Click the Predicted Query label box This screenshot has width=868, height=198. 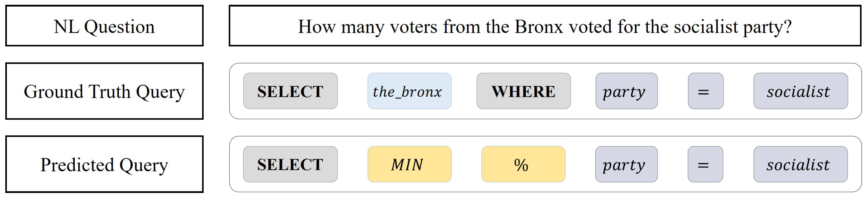(x=104, y=164)
